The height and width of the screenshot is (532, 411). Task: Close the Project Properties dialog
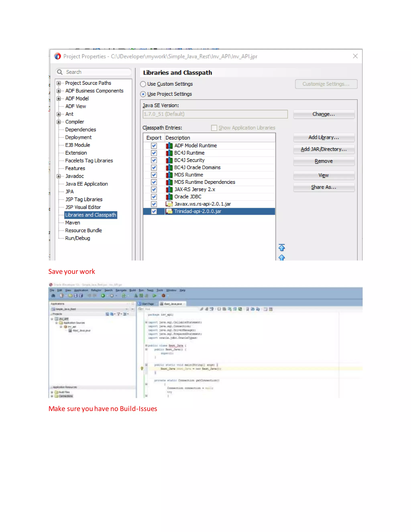(355, 56)
